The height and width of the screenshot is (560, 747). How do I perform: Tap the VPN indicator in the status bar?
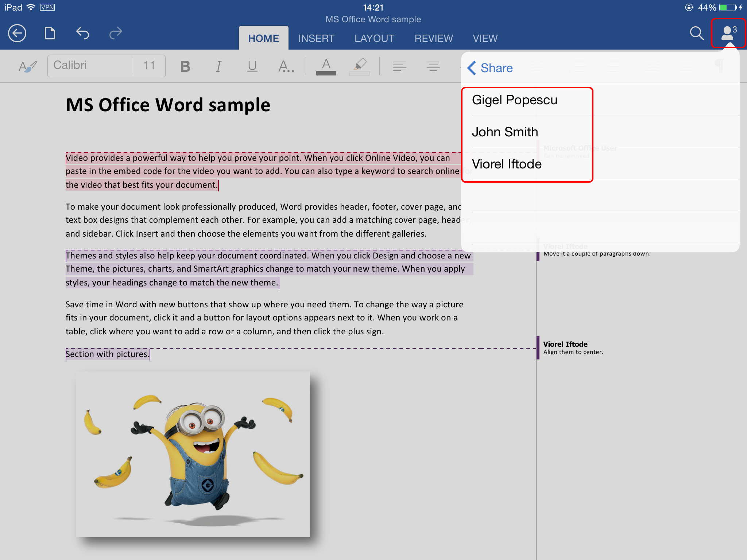tap(47, 7)
